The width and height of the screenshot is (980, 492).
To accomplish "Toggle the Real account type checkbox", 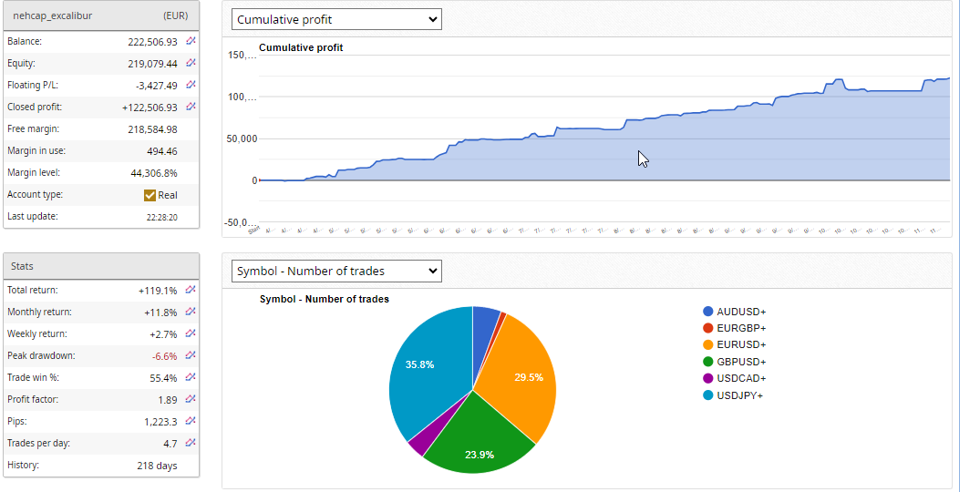I will tap(150, 195).
